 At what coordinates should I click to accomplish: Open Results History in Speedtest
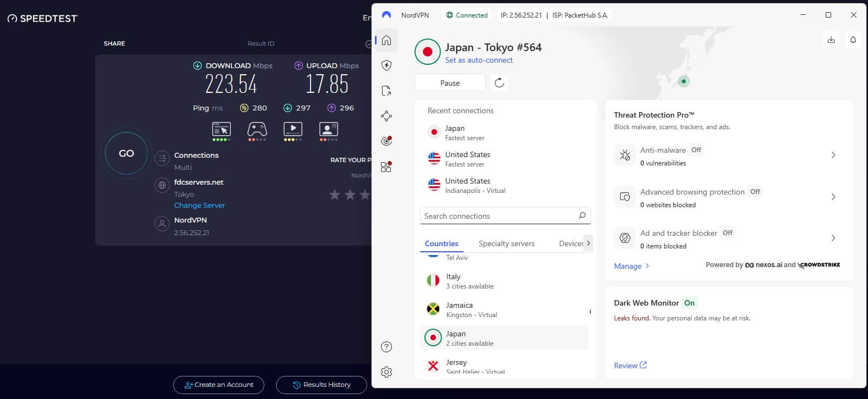click(x=322, y=385)
